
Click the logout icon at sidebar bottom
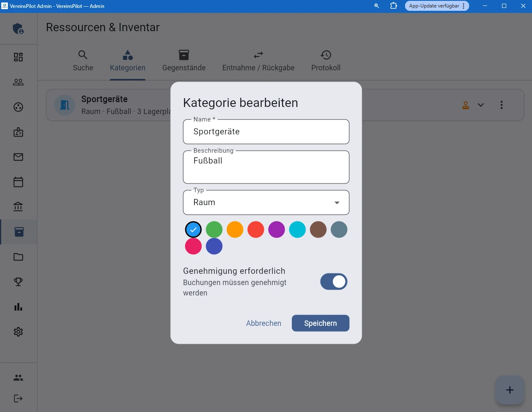(18, 398)
